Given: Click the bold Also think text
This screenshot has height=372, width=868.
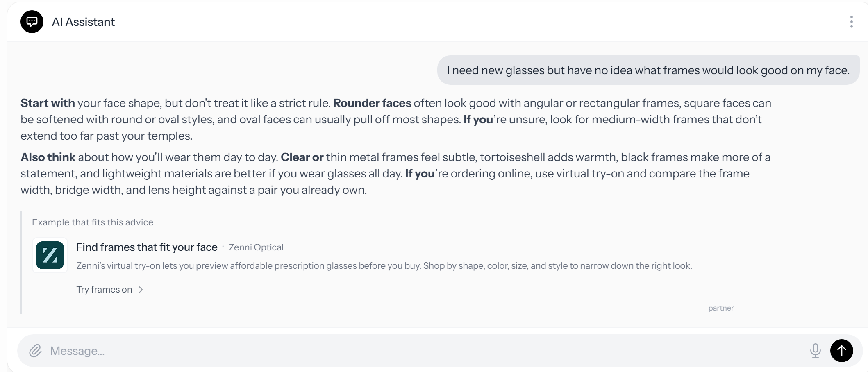Looking at the screenshot, I should (48, 157).
